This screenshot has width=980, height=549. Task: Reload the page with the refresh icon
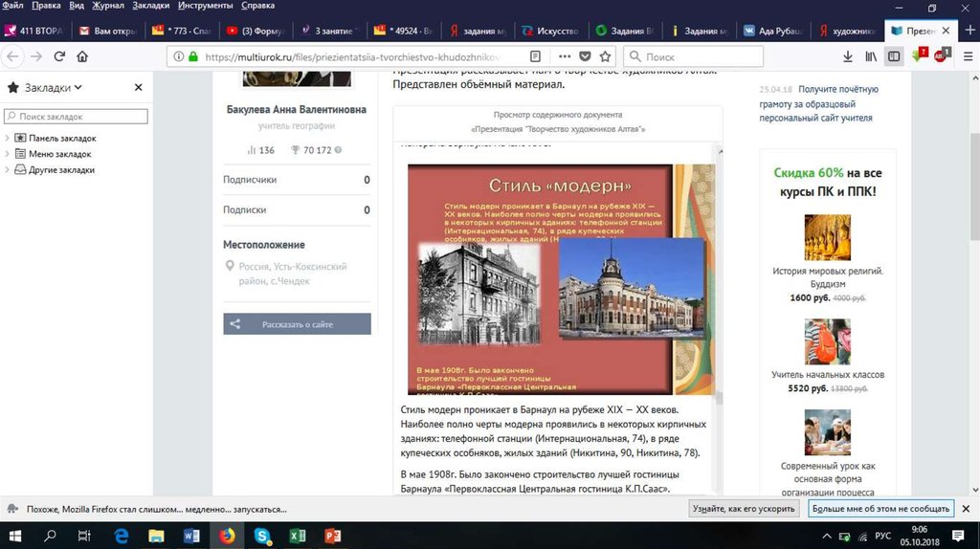point(59,56)
